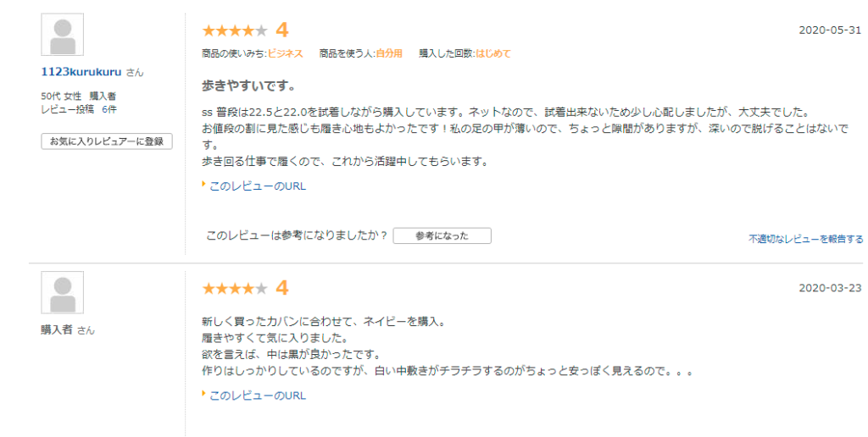Click the second review's star rating
868x437 pixels.
coord(235,288)
